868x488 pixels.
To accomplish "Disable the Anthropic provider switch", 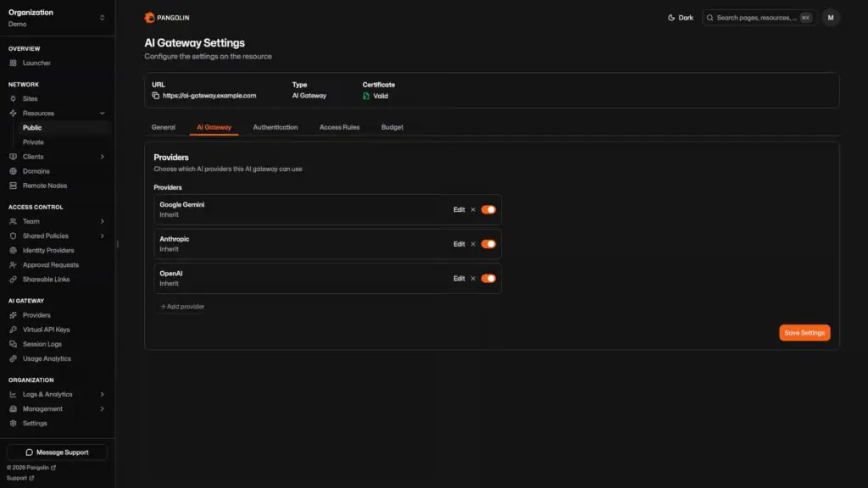I will point(488,244).
